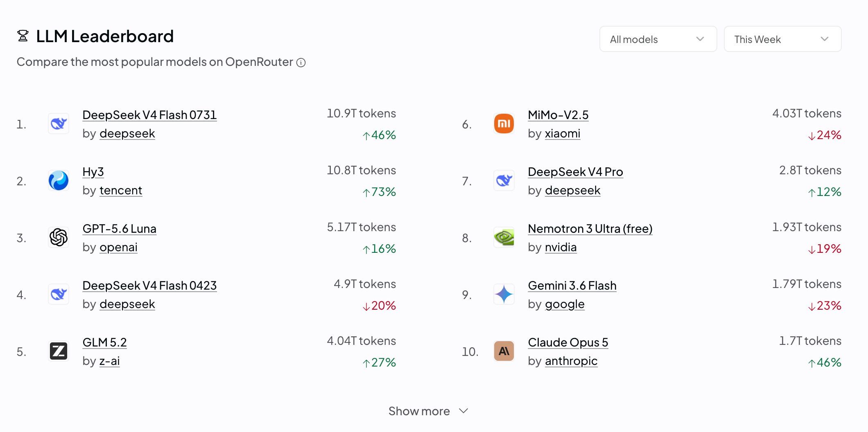Click the info icon after OpenRouter
The image size is (868, 432).
tap(301, 62)
